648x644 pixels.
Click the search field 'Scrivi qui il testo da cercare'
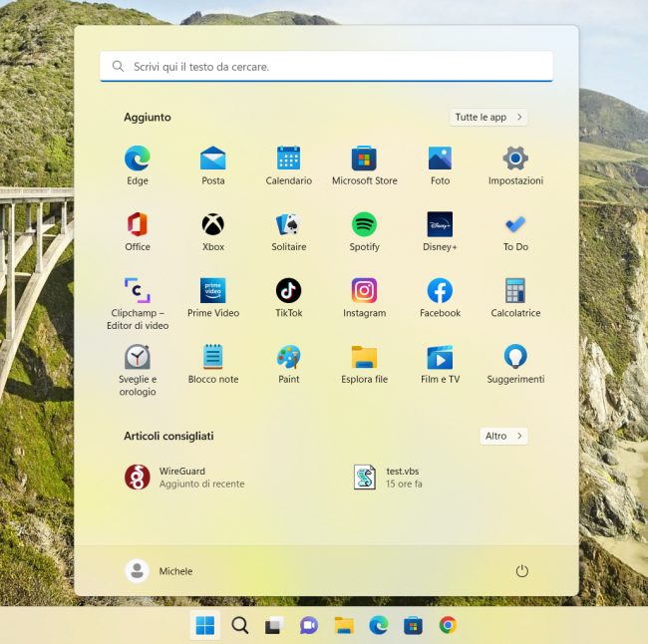pyautogui.click(x=326, y=66)
